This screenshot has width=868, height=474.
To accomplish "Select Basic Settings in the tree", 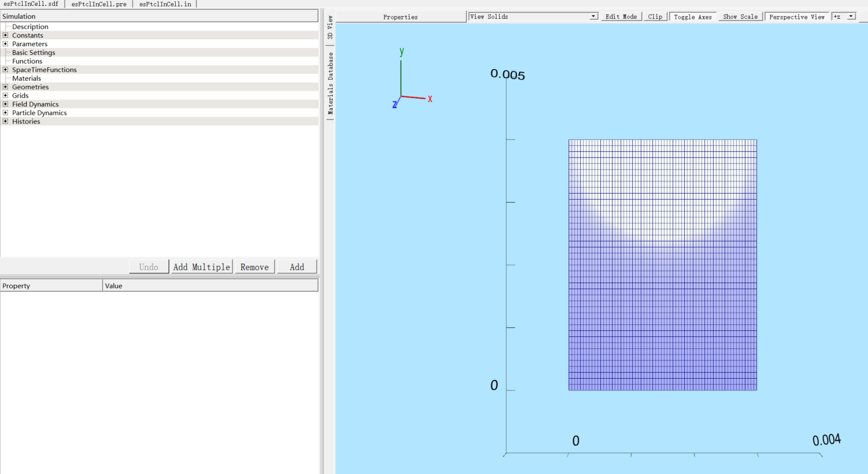I will tap(33, 52).
